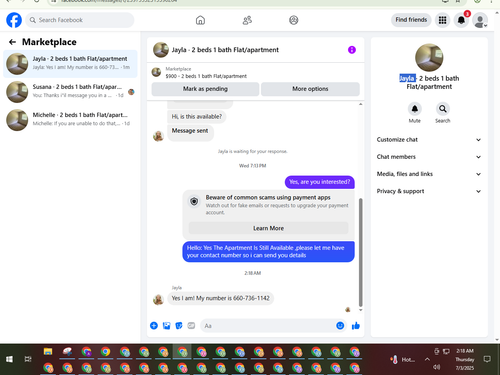Go to the Home feed tab icon
500x375 pixels.
pos(200,20)
